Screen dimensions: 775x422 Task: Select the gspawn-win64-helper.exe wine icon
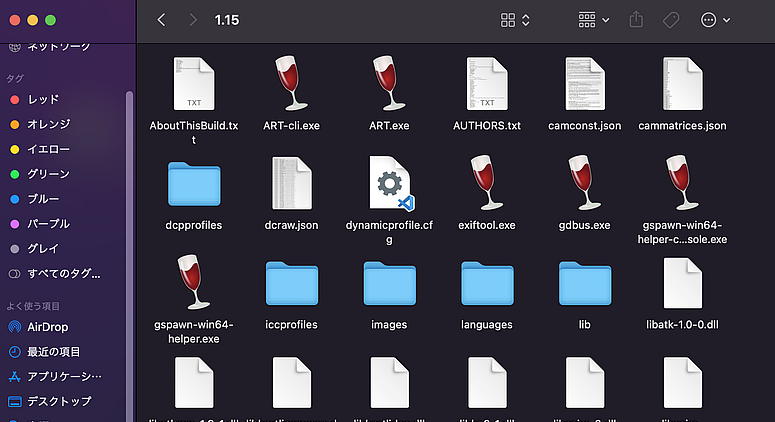pos(194,282)
